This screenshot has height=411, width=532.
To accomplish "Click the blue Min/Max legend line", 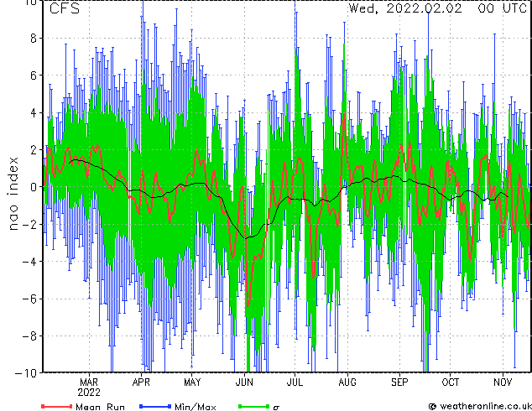I will (x=155, y=406).
